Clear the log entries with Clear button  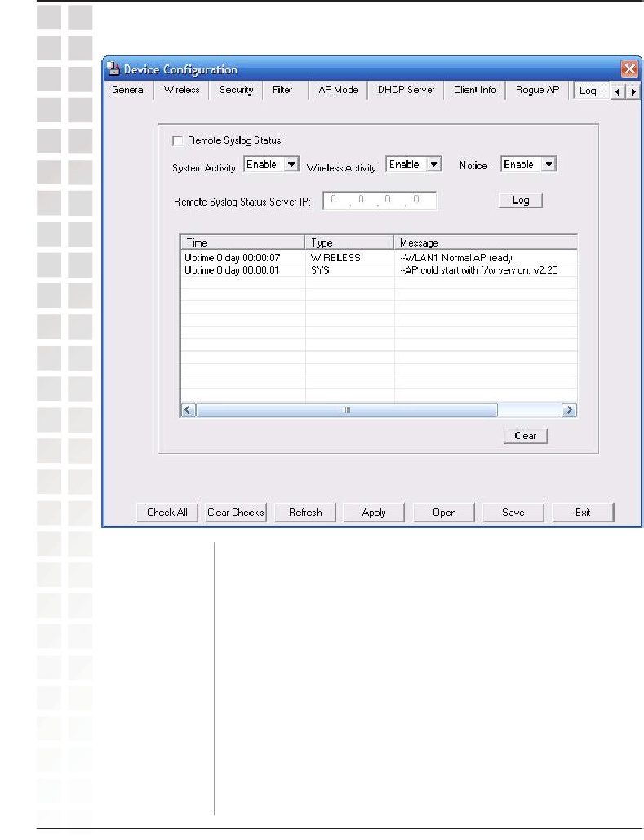pos(525,436)
